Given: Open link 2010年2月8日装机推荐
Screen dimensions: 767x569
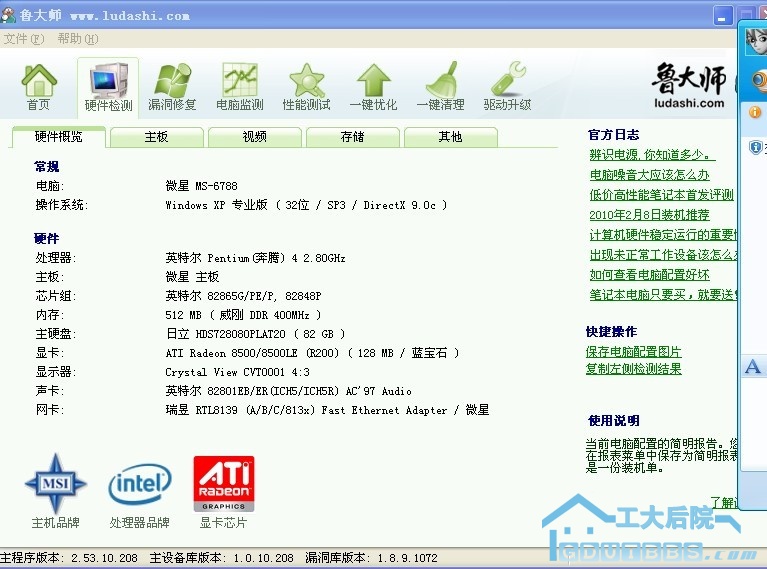Looking at the screenshot, I should click(649, 215).
